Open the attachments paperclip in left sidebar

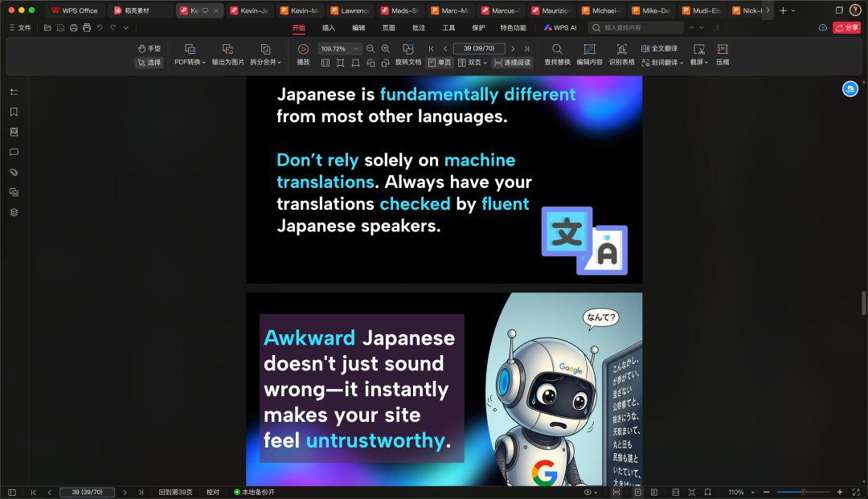(x=14, y=172)
